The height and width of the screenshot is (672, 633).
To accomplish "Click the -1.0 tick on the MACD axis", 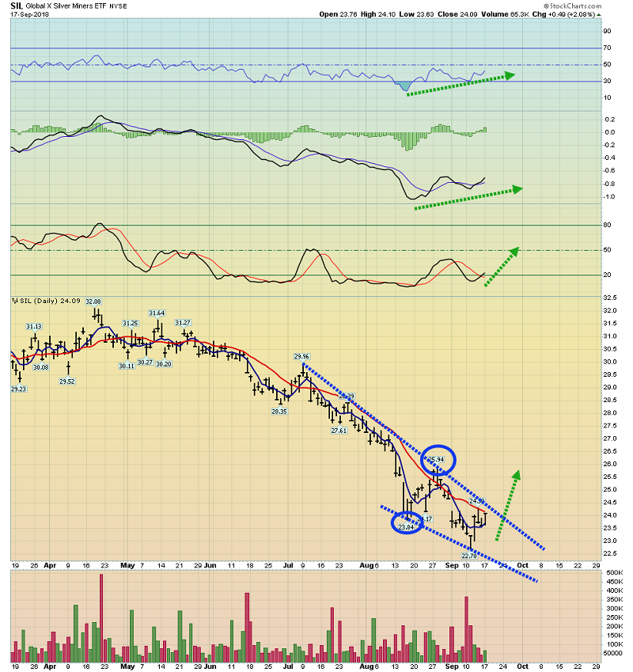I will (x=609, y=197).
